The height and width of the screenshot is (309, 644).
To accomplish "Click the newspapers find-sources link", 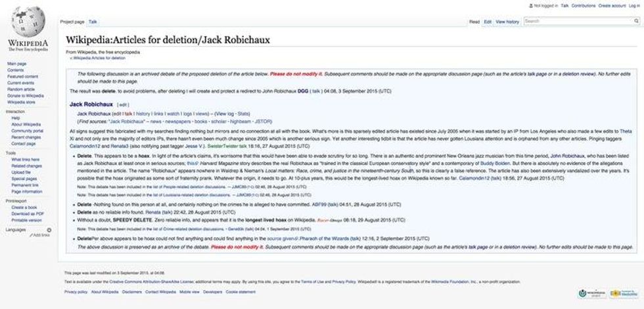I will pos(178,122).
